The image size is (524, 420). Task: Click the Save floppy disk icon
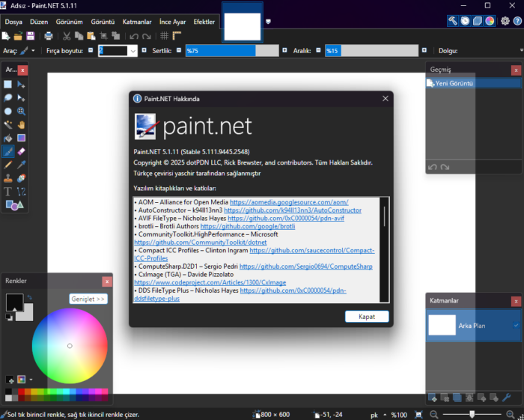(31, 36)
